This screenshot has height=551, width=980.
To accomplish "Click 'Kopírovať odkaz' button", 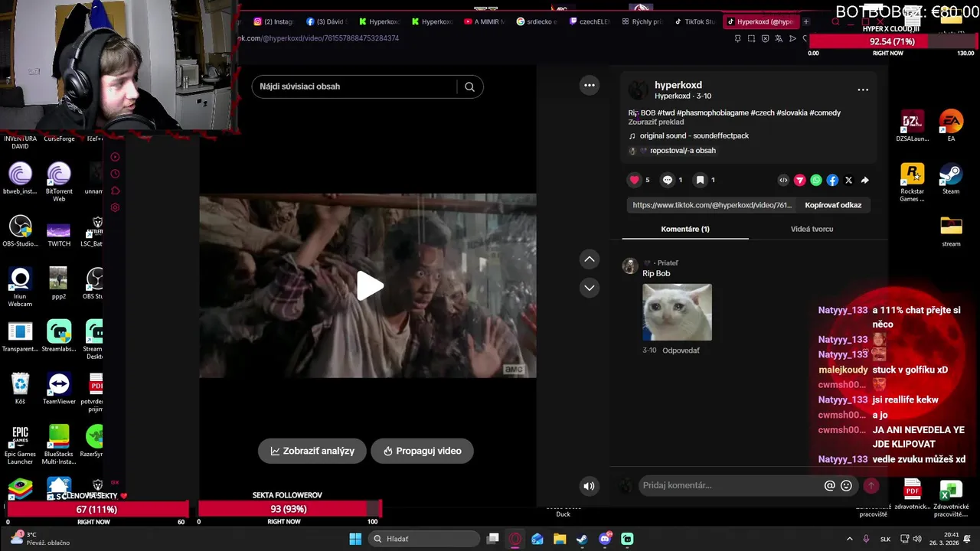I will [833, 205].
